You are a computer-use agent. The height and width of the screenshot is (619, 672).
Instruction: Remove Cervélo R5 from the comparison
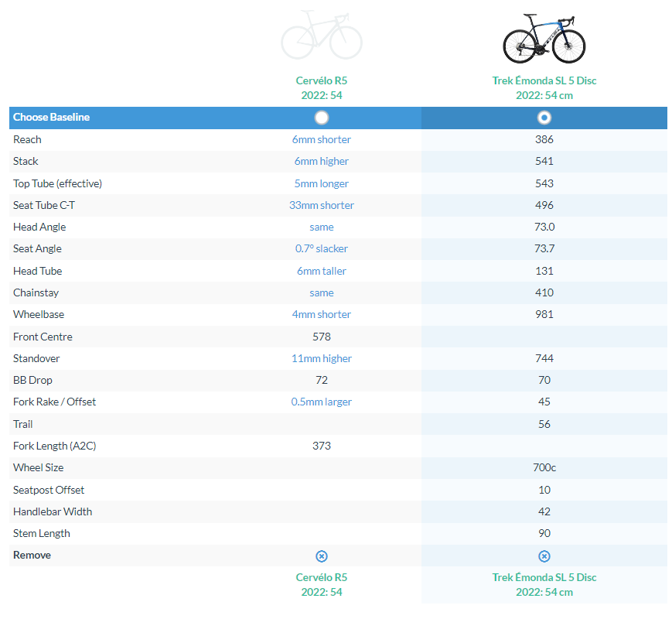click(322, 556)
